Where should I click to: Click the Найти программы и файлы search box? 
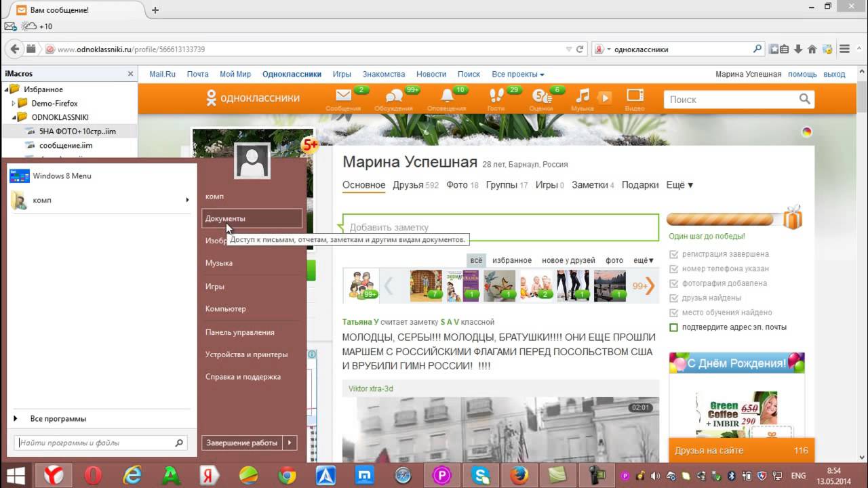pos(100,443)
